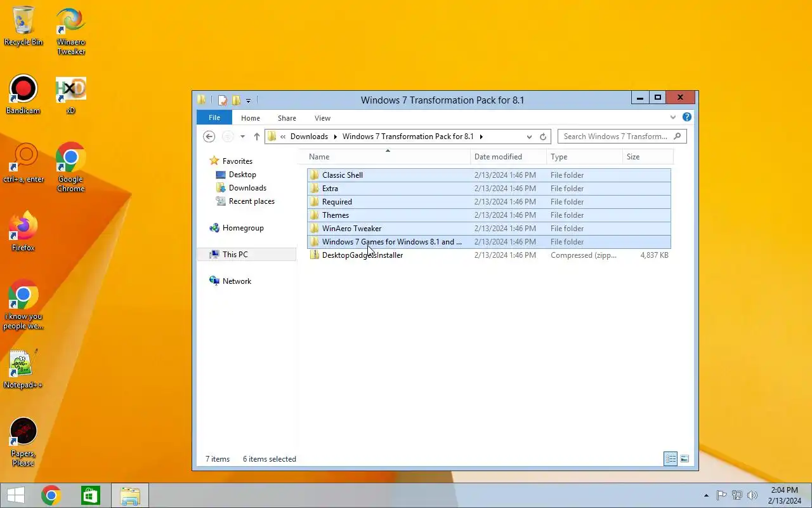This screenshot has width=812, height=508.
Task: Open the Store app on taskbar
Action: pyautogui.click(x=91, y=495)
